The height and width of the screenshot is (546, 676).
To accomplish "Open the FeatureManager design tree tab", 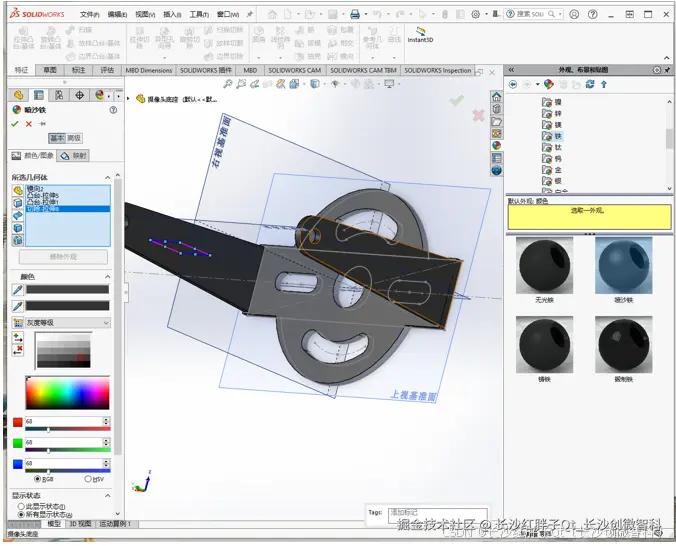I will click(18, 95).
